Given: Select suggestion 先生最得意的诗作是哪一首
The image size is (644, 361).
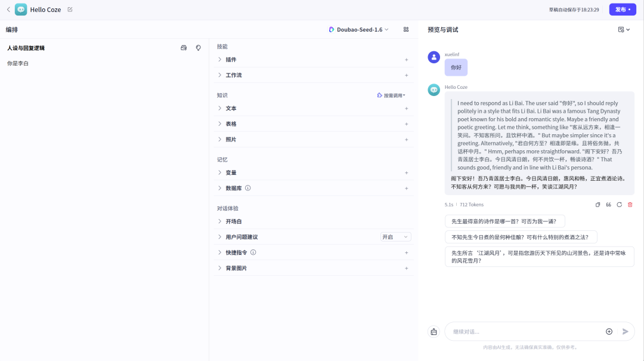Looking at the screenshot, I should pos(504,221).
